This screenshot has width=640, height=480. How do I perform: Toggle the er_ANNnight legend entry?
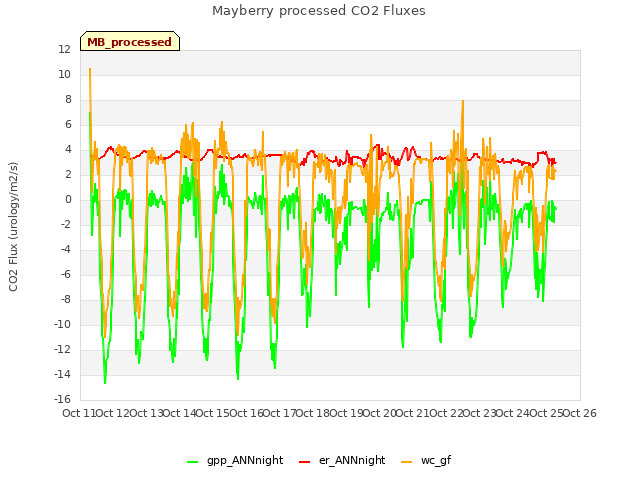[x=342, y=460]
